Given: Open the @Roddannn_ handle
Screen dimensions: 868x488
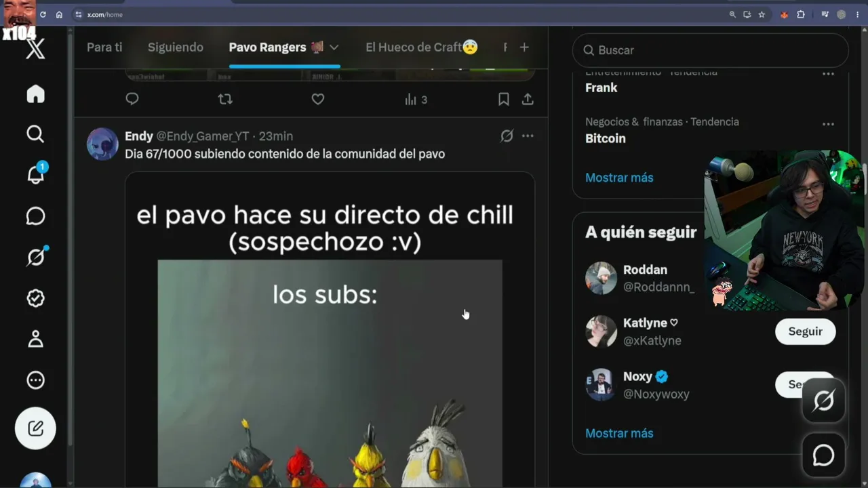Looking at the screenshot, I should 658,287.
